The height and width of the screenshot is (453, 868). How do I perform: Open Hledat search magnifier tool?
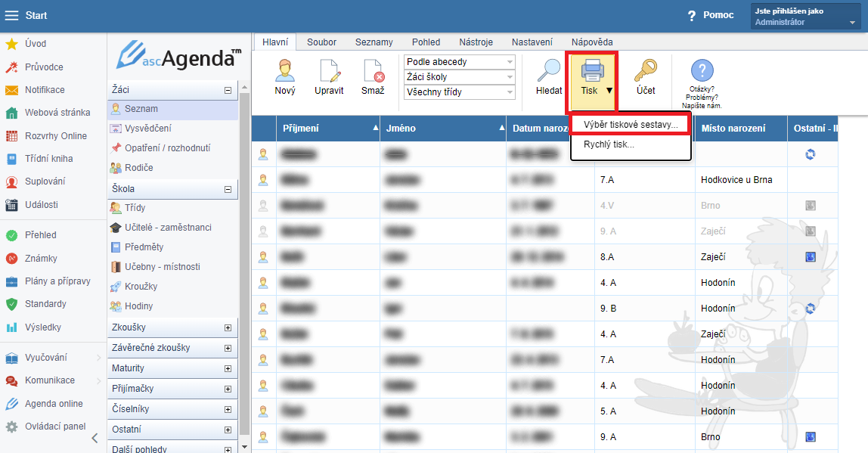point(548,72)
